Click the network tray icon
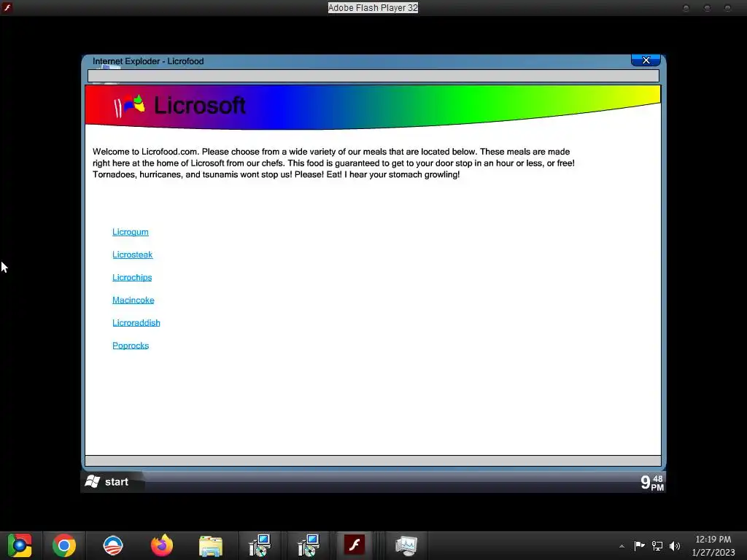The height and width of the screenshot is (560, 747). pos(657,545)
